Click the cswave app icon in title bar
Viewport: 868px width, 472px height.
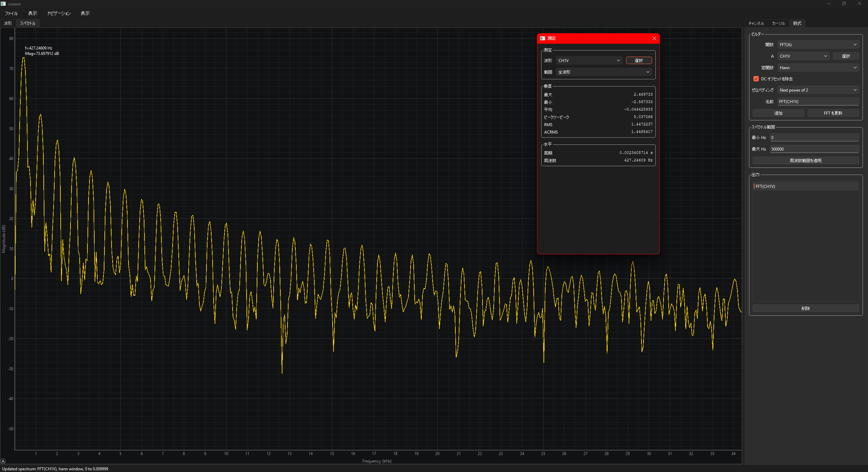3,4
